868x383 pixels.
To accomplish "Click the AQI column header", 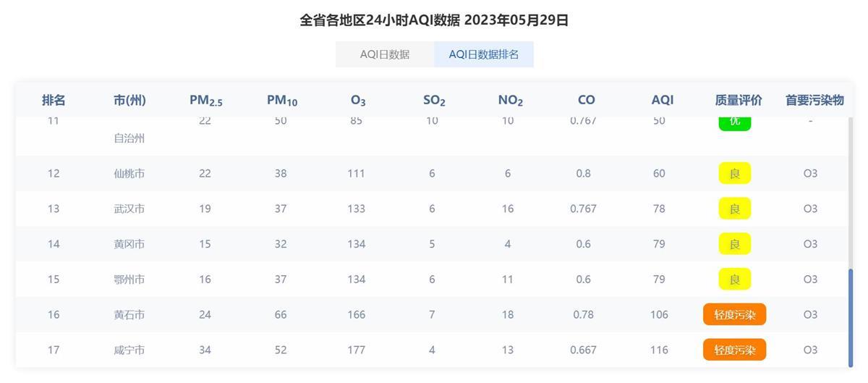I will pos(662,100).
